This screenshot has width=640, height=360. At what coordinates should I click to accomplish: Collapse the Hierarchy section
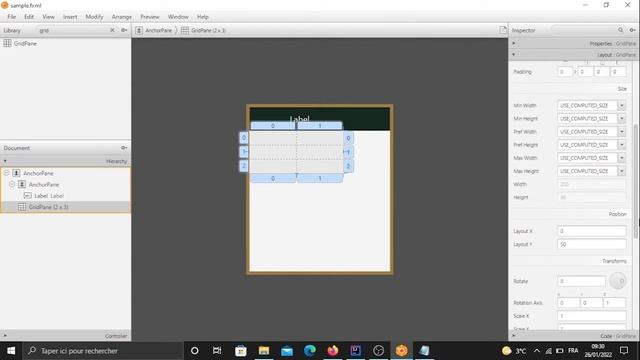click(5, 161)
